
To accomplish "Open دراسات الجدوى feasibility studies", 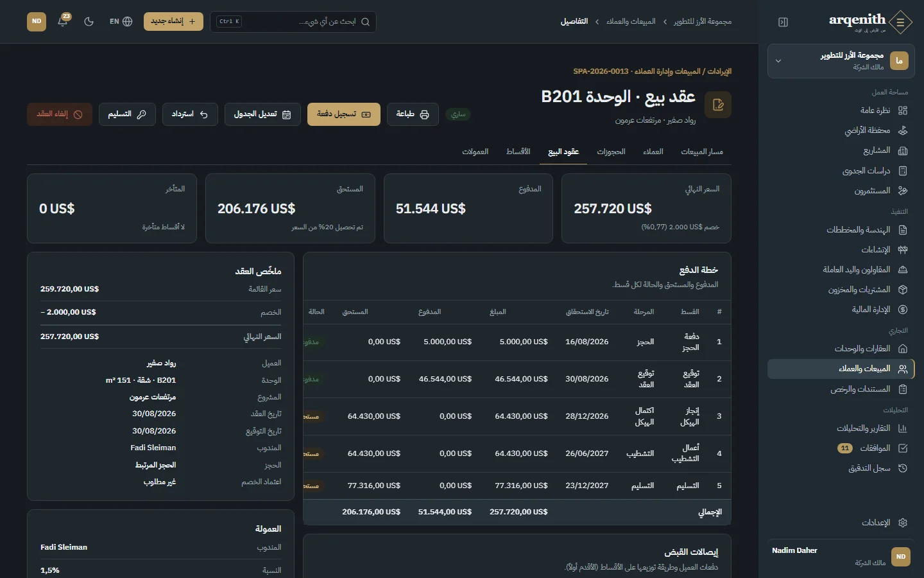I will pos(841,171).
